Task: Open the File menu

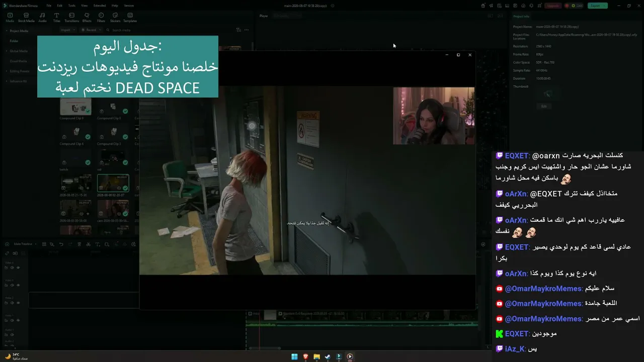Action: click(x=49, y=6)
